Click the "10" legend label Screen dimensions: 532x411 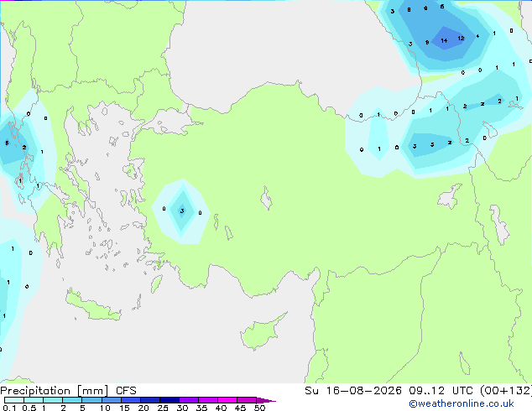click(x=105, y=408)
